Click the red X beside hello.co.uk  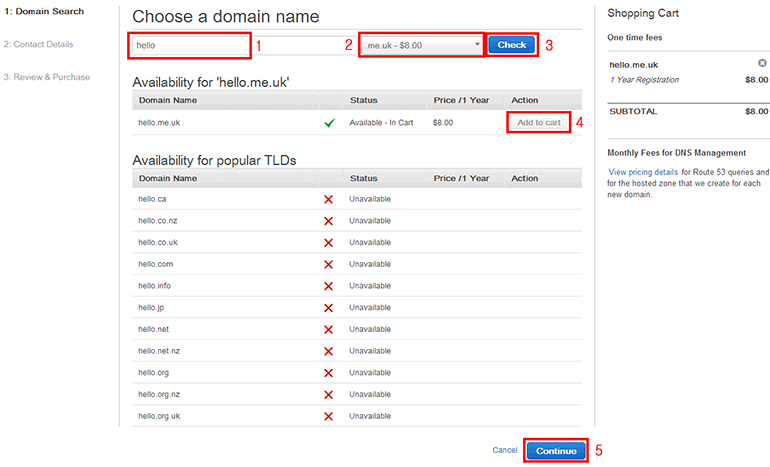328,242
